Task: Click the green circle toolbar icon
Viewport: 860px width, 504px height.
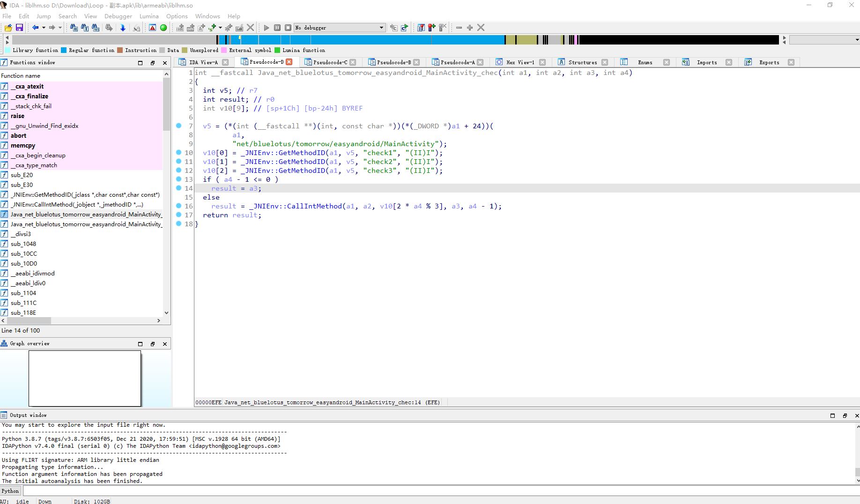Action: click(163, 28)
